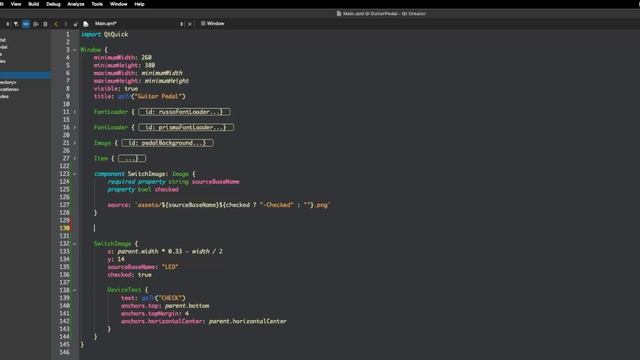The image size is (640, 360).
Task: Open the Window menu in menu bar
Action: 119,4
